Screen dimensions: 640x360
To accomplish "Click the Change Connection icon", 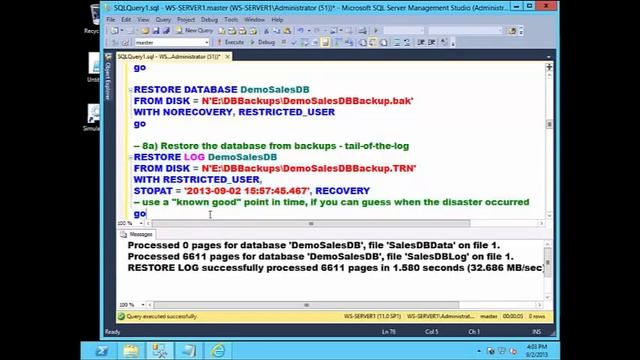I will (x=125, y=42).
